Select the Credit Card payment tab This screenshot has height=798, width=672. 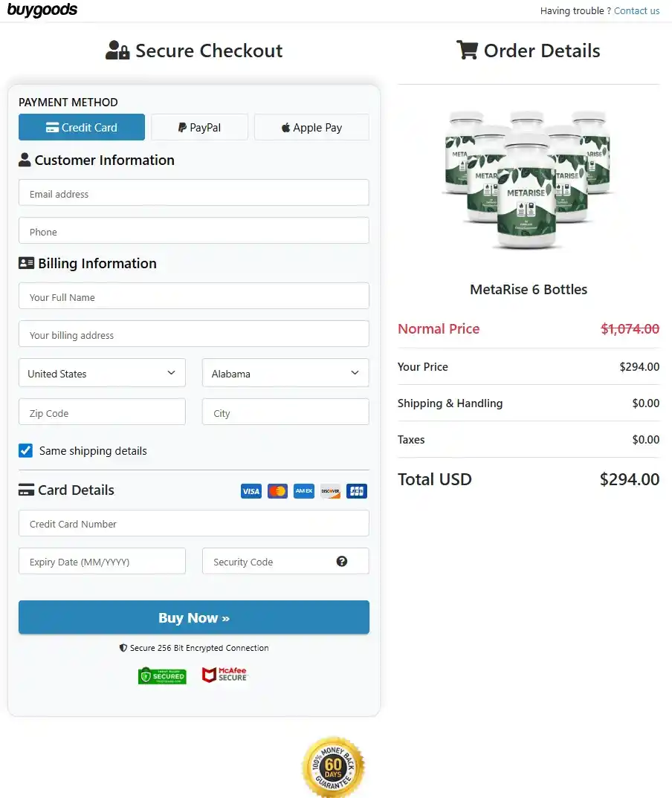coord(81,127)
